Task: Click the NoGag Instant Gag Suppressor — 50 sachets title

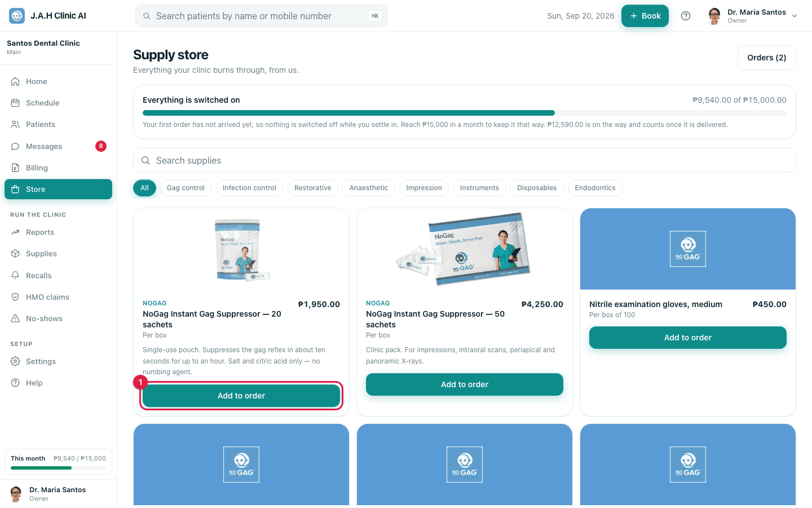Action: pos(435,319)
